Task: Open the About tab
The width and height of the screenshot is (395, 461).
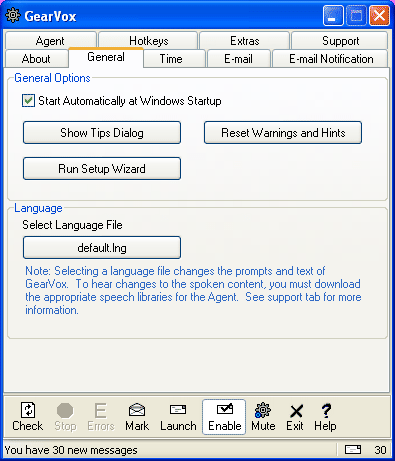Action: 36,59
